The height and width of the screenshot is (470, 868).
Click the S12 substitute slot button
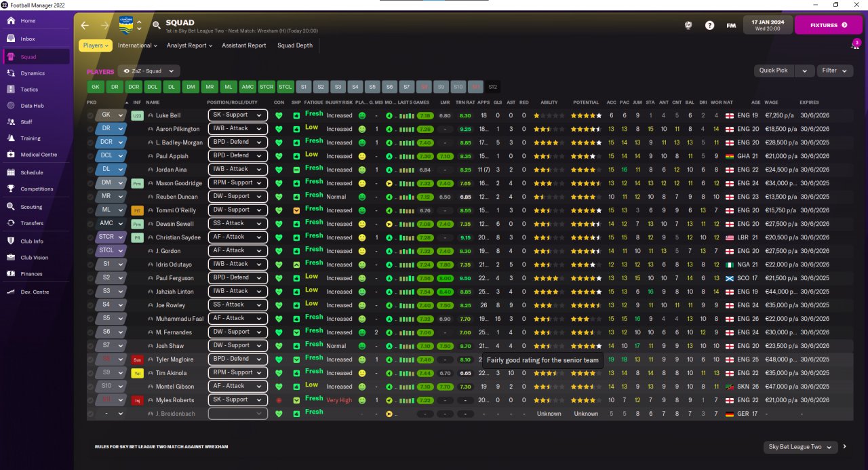(x=493, y=87)
